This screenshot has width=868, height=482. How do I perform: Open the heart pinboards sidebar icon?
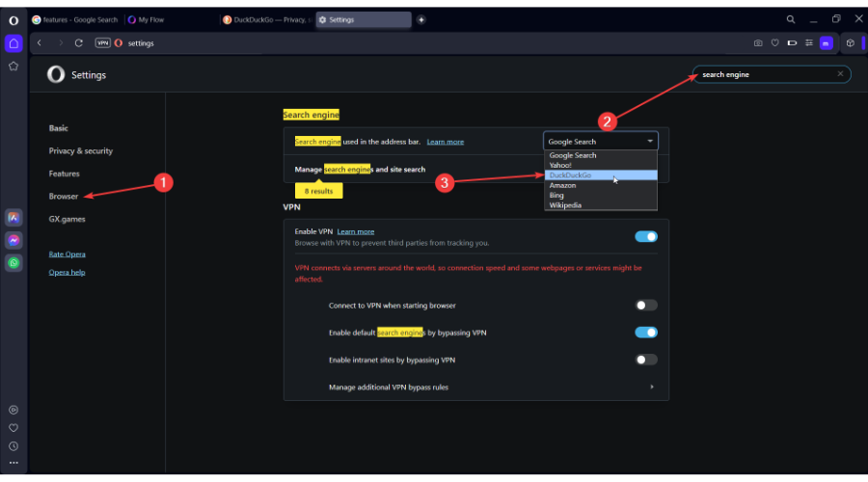pos(14,428)
